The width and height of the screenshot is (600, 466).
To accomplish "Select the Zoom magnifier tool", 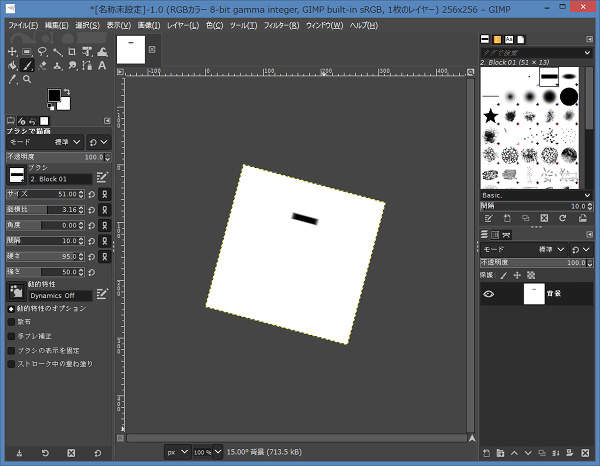I will (x=29, y=79).
